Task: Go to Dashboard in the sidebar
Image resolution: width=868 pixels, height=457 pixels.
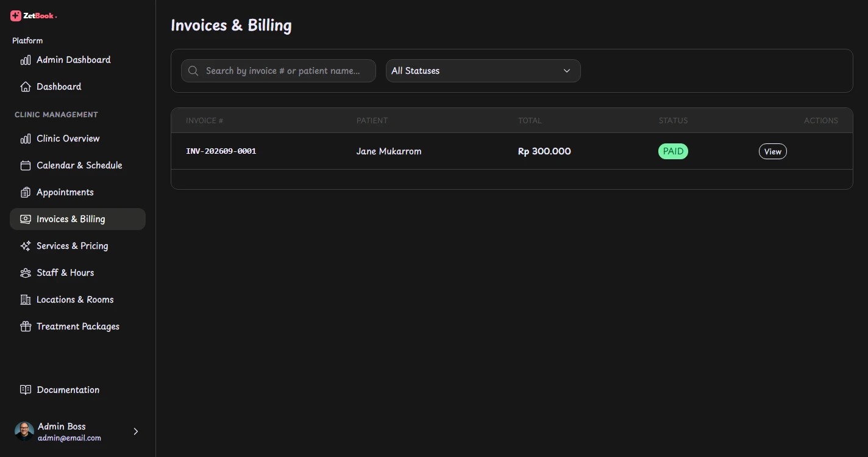Action: (x=77, y=87)
